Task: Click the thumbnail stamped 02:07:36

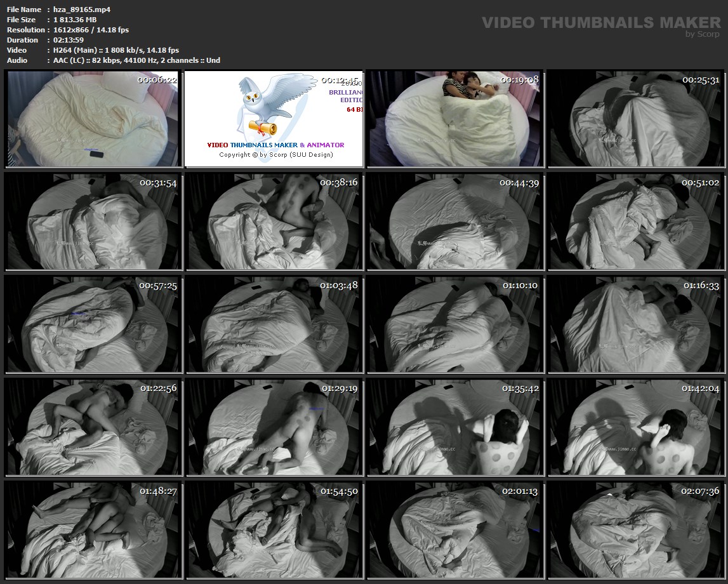Action: tap(635, 530)
